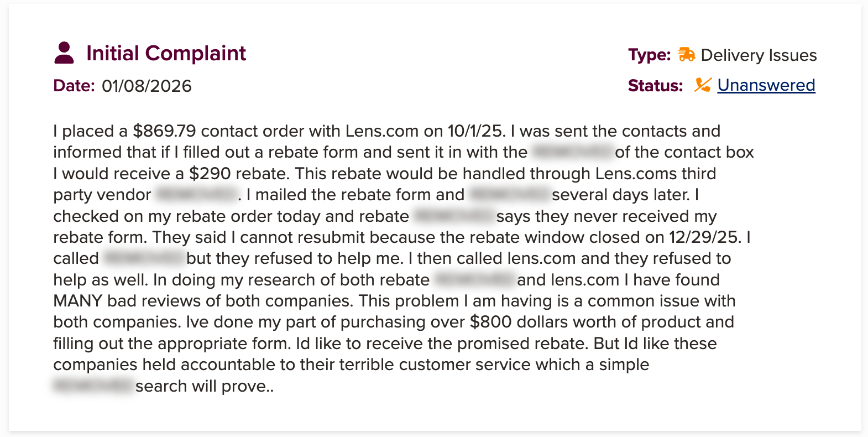
Task: Click the Lens.com name in first line
Action: coord(381,131)
